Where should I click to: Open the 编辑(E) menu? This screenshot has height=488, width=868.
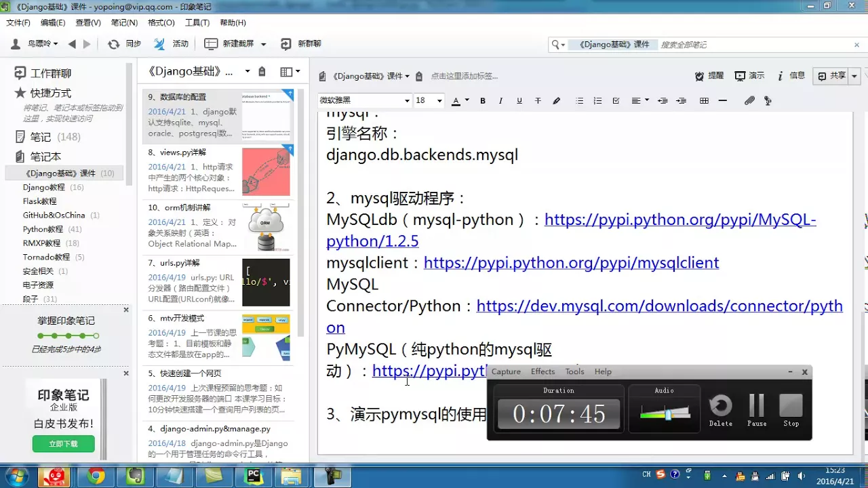tap(53, 23)
